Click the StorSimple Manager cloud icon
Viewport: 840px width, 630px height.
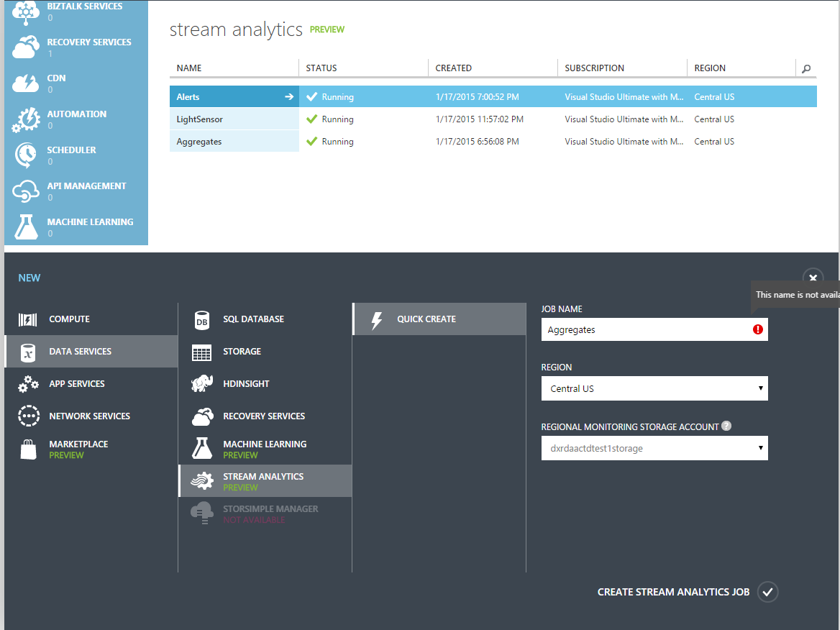coord(202,513)
